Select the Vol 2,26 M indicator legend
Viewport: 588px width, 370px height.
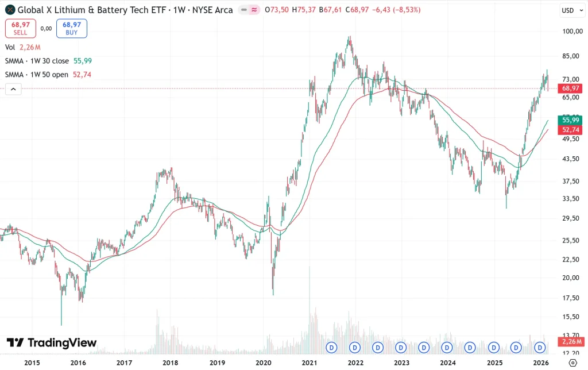click(x=22, y=47)
